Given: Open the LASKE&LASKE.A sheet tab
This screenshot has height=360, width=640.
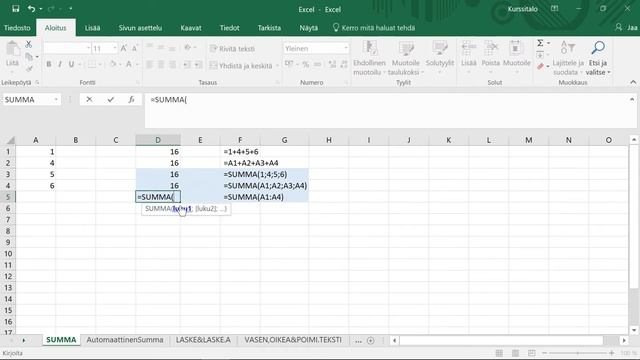Looking at the screenshot, I should coord(203,340).
